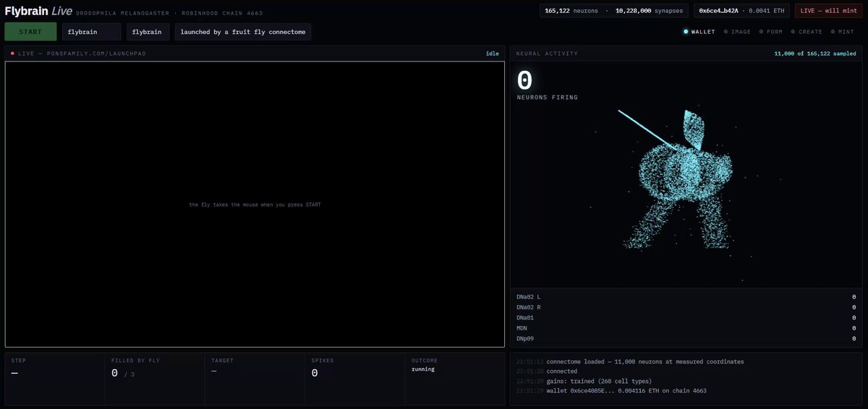Select the DNa02 L neuron row

coord(686,297)
